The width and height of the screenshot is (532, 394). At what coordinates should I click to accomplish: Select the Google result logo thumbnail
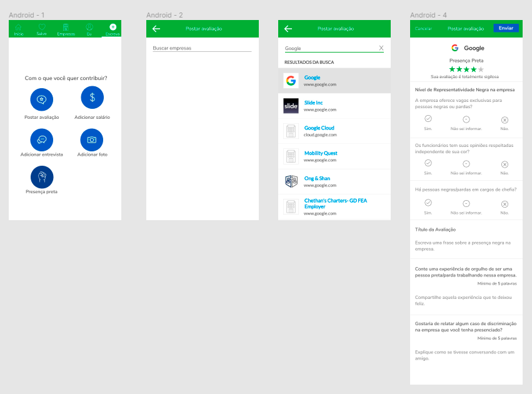point(291,81)
